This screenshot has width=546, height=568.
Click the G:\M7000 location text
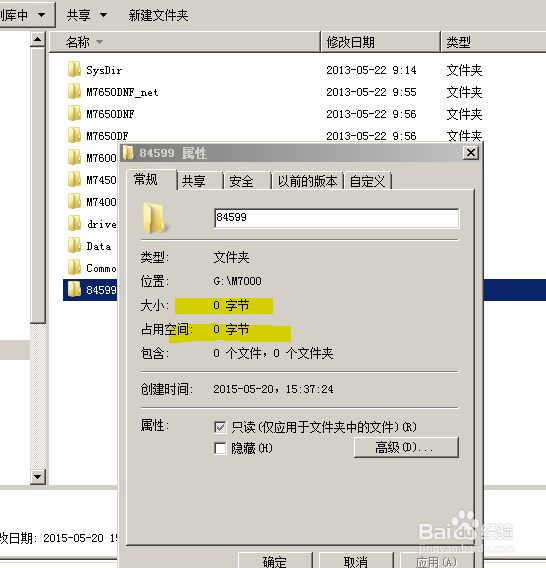[237, 281]
